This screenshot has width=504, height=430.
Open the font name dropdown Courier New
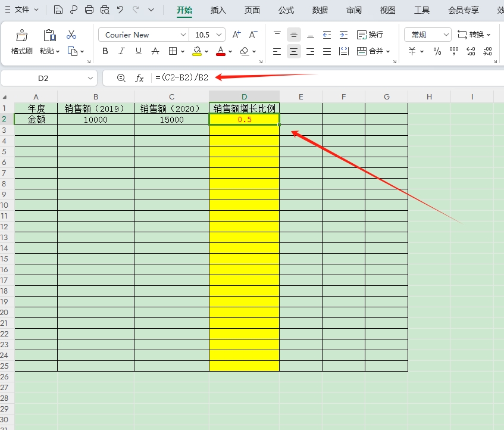tap(183, 35)
